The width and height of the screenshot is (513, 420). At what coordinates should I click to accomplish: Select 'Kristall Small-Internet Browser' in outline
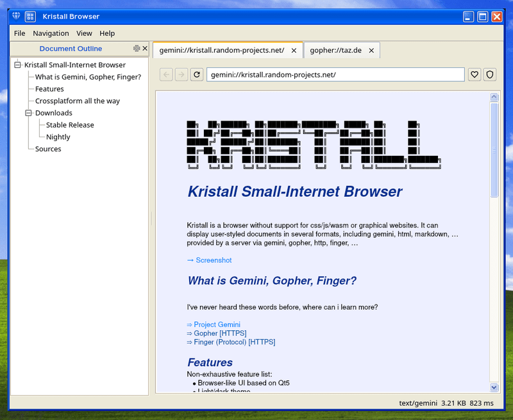tap(75, 65)
